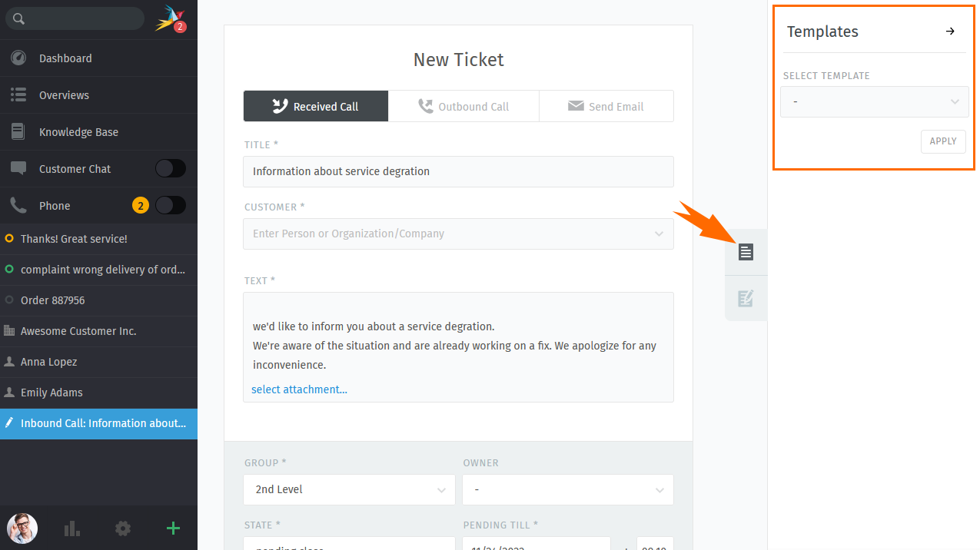Open the Group dropdown showing 2nd Level
Screen dimensions: 980x550
[x=350, y=489]
